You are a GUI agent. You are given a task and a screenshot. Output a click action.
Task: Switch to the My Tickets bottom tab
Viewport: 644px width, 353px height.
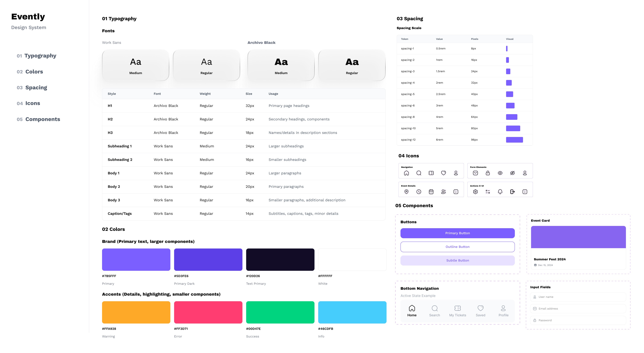[x=457, y=311]
